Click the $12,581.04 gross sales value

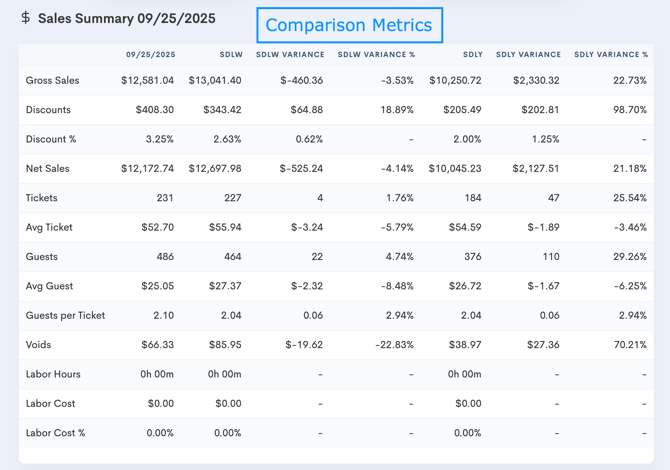tap(147, 81)
